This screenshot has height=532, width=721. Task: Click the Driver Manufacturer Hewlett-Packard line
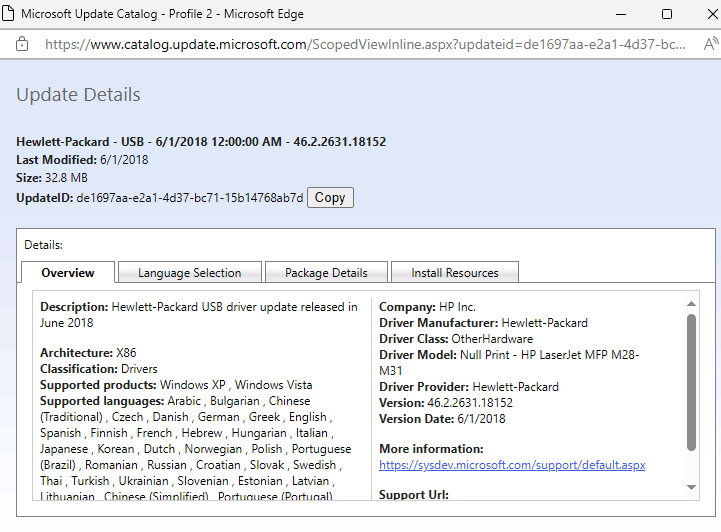click(483, 323)
